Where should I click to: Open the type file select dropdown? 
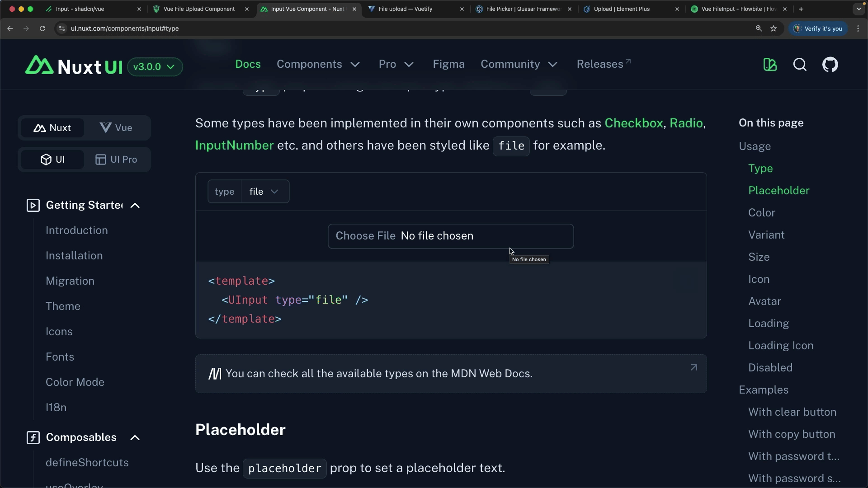pyautogui.click(x=264, y=192)
